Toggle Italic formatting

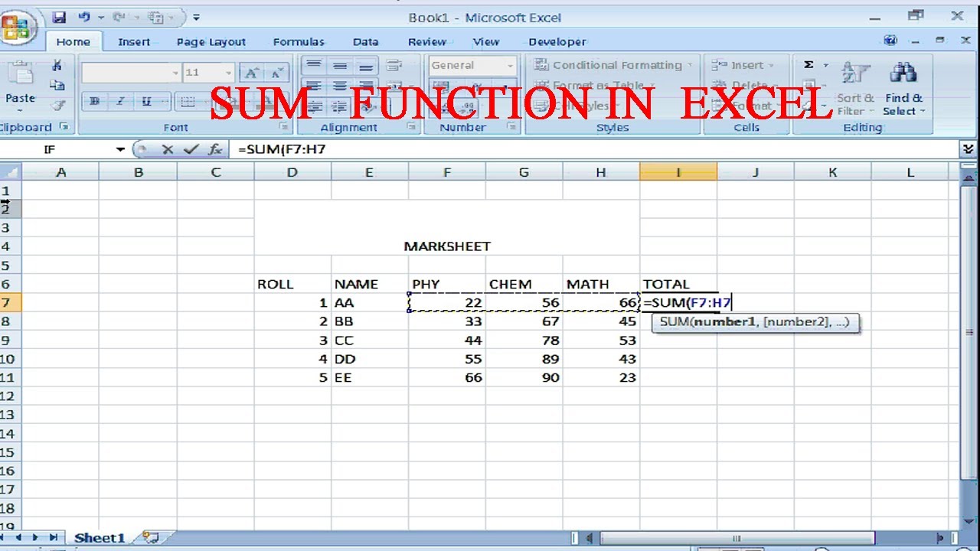(120, 101)
